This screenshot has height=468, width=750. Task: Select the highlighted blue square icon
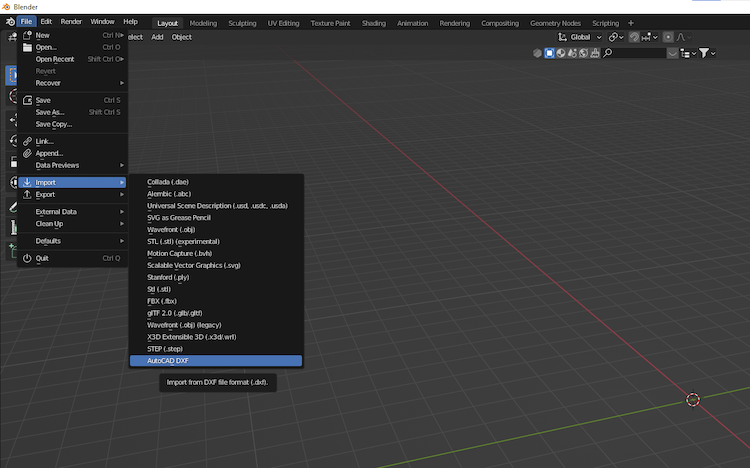point(549,53)
